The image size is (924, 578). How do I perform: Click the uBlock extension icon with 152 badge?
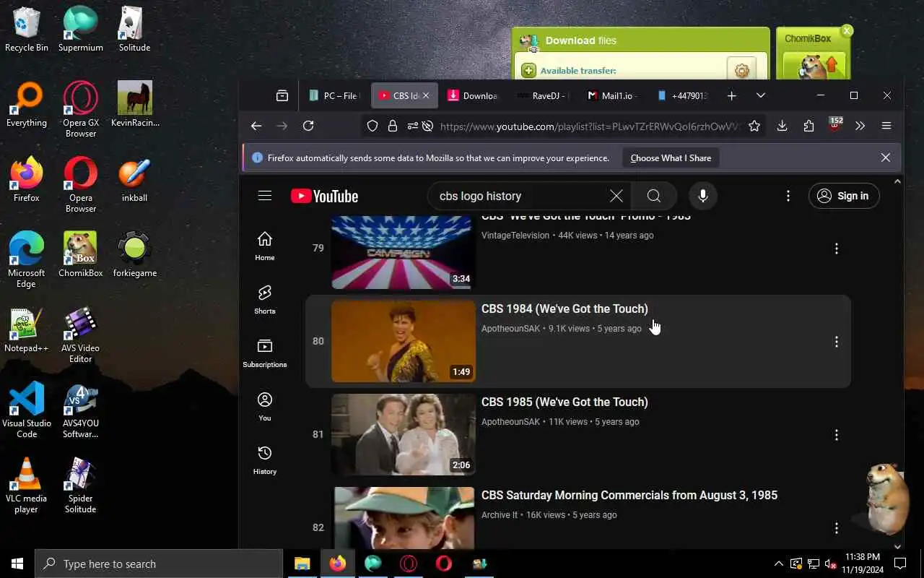click(x=835, y=125)
